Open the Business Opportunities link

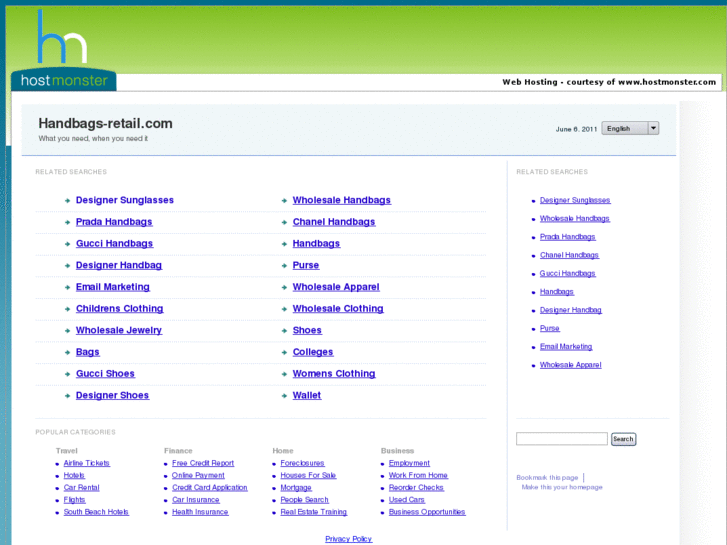pyautogui.click(x=427, y=512)
